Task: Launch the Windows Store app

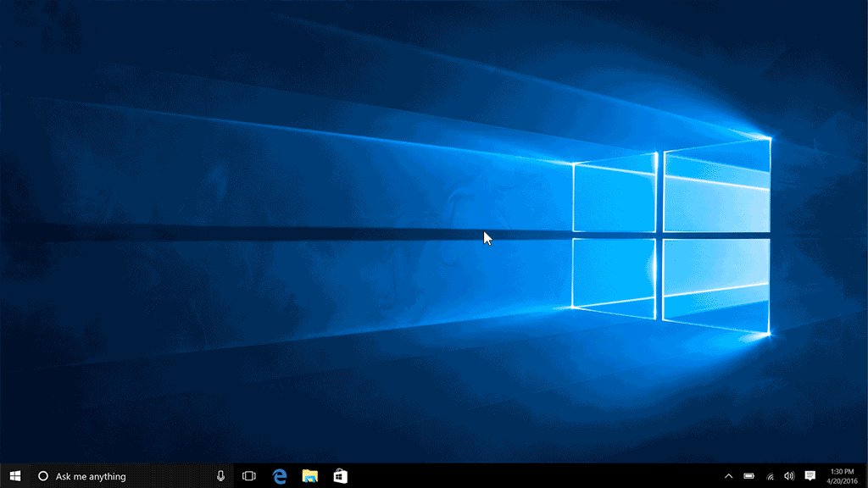Action: tap(341, 476)
